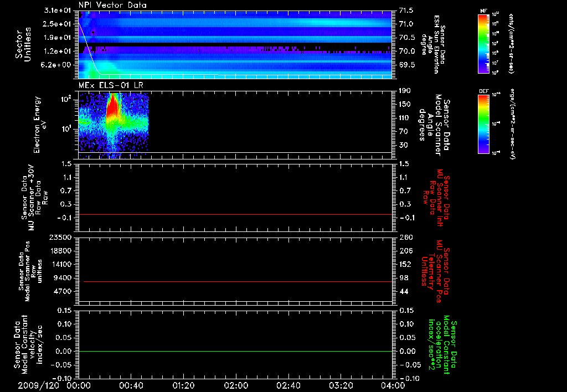Click the '2009/120' date label
Image resolution: width=567 pixels, height=392 pixels.
tap(38, 385)
